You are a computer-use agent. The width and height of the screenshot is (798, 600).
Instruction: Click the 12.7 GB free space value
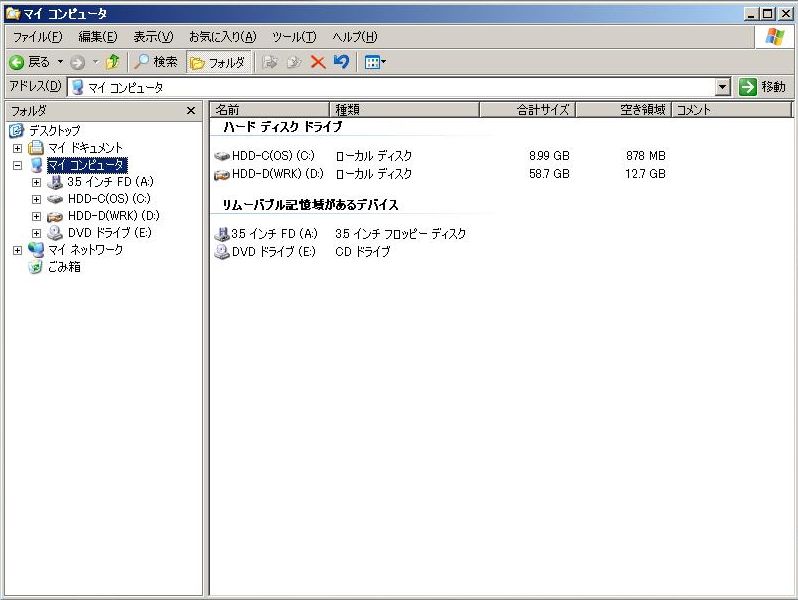[x=645, y=174]
